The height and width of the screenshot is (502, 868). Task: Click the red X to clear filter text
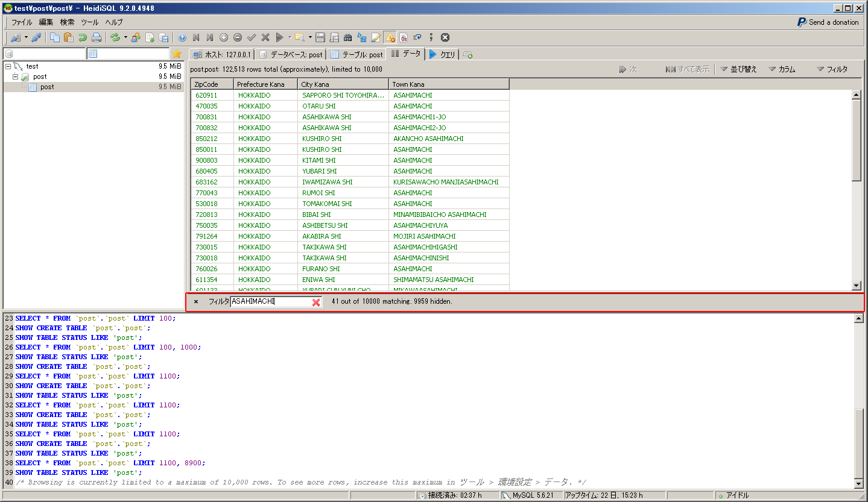(x=316, y=302)
